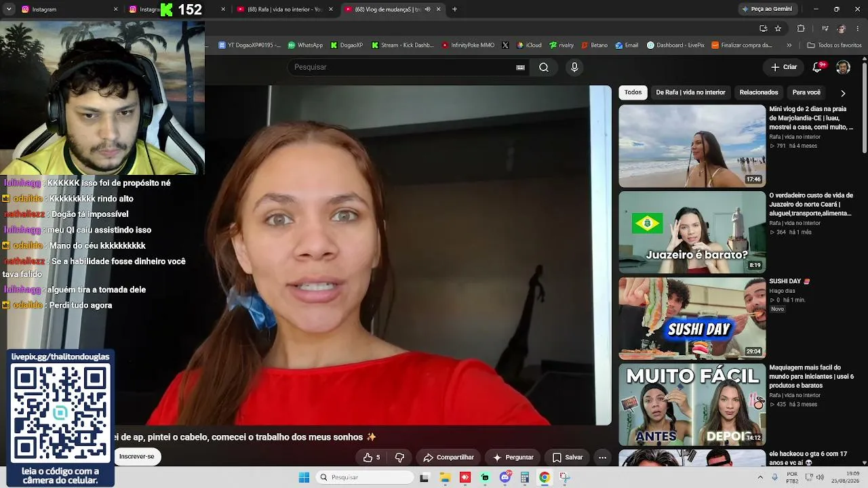868x488 pixels.
Task: Click the YouTube voice search microphone icon
Action: (574, 67)
